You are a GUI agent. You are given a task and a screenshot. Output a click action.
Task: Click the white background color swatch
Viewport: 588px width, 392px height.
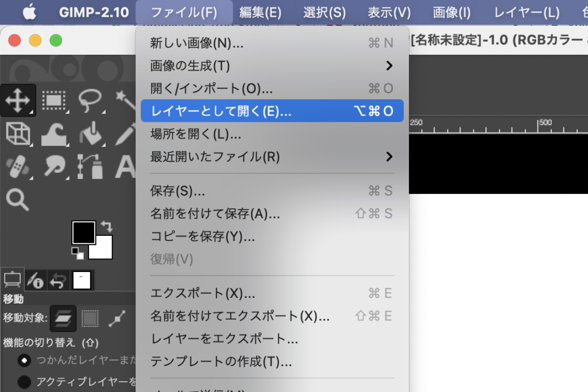pos(104,250)
